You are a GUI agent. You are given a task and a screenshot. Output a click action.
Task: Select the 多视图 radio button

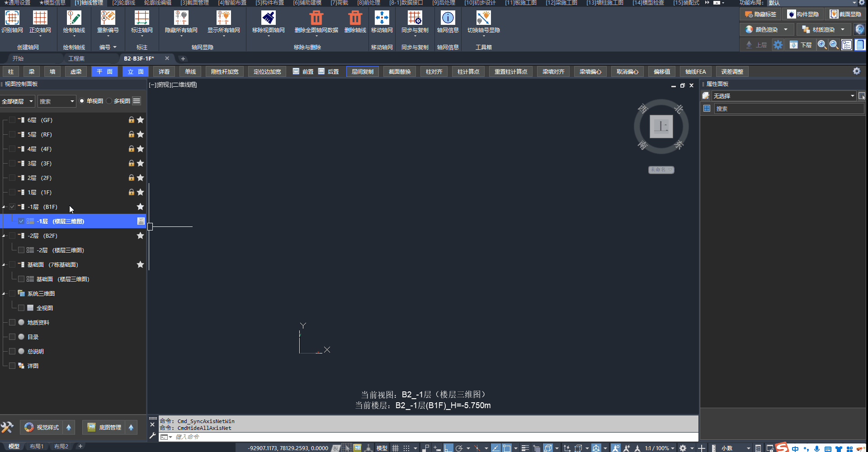(x=109, y=101)
